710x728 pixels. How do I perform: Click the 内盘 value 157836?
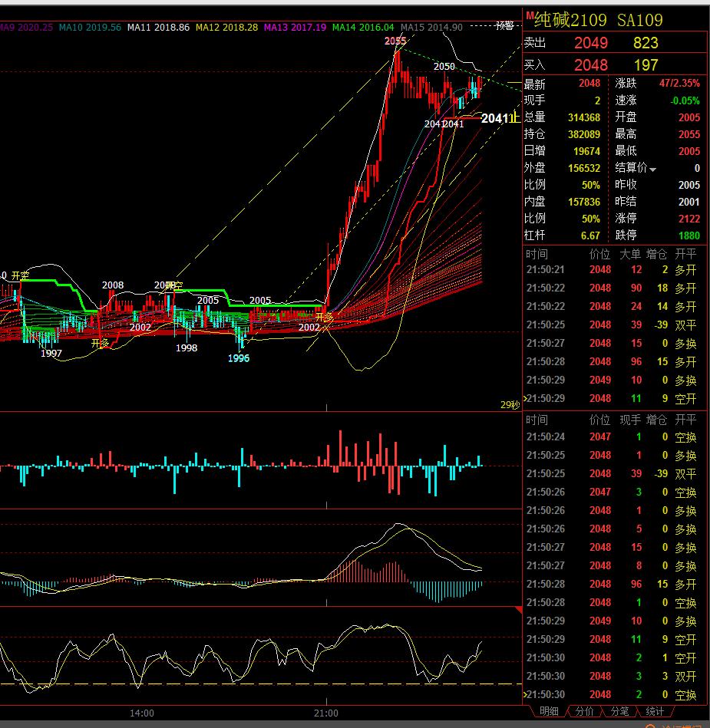pyautogui.click(x=584, y=202)
